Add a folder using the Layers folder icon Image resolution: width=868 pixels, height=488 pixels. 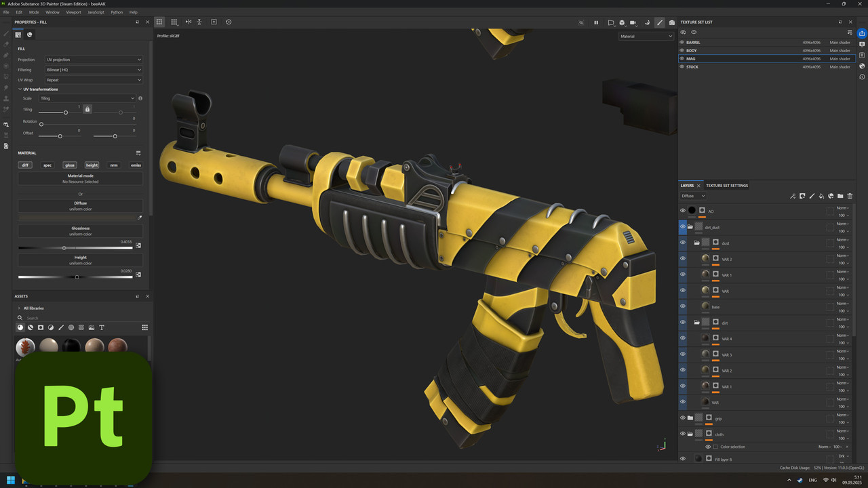tap(840, 196)
